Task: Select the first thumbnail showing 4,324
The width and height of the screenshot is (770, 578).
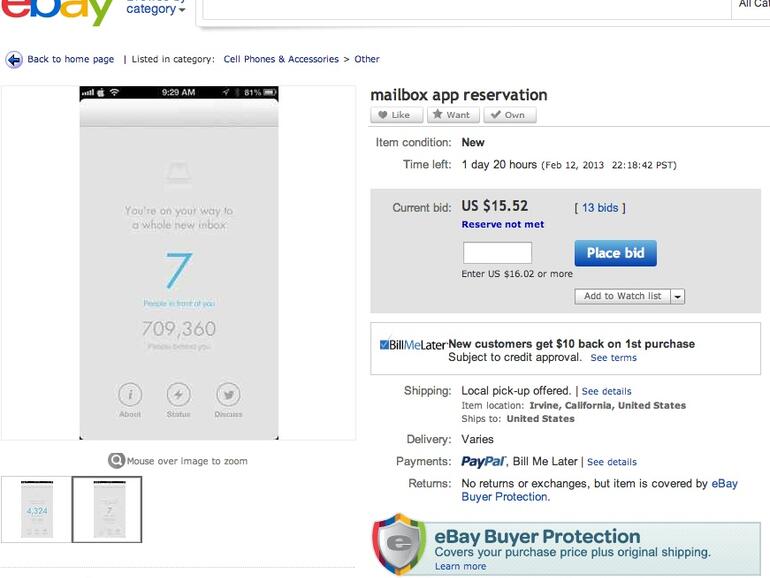Action: click(x=37, y=510)
